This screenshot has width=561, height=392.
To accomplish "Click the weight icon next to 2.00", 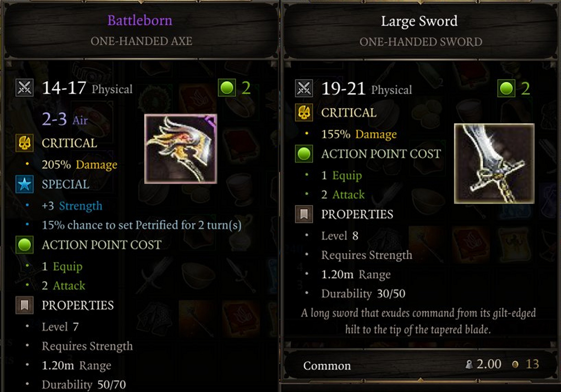I will point(469,364).
